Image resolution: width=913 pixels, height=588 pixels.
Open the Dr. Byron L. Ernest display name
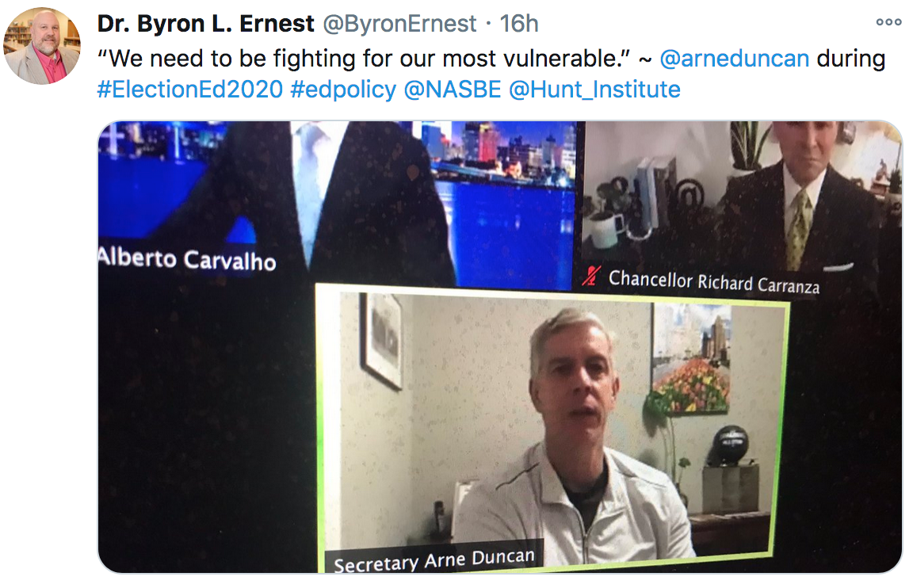tap(205, 24)
